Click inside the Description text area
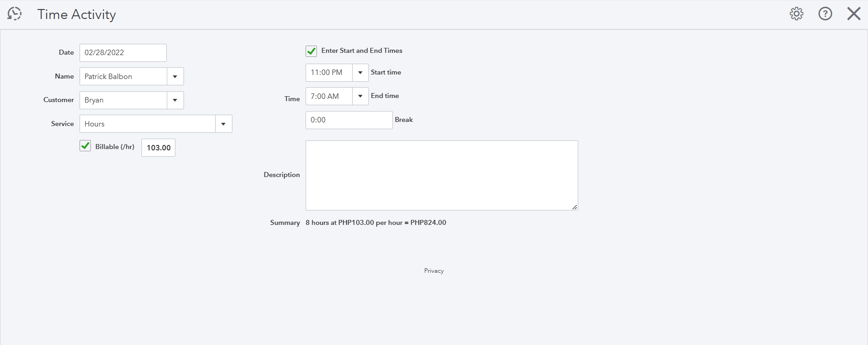The image size is (868, 345). [x=441, y=175]
